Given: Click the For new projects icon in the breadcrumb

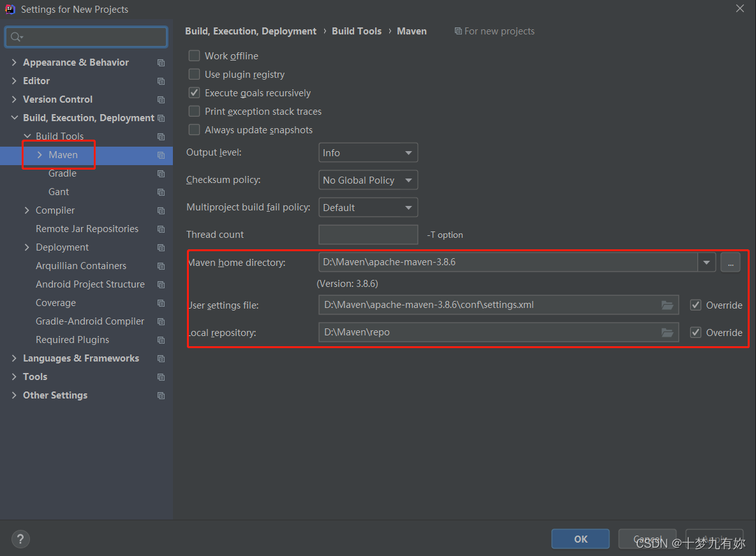Looking at the screenshot, I should [458, 31].
